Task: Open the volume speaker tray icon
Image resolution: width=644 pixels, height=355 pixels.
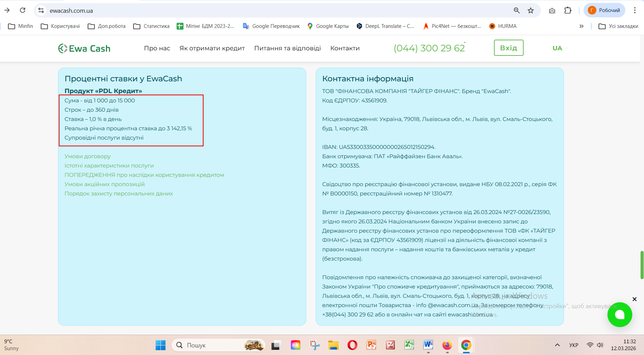Action: coord(600,345)
